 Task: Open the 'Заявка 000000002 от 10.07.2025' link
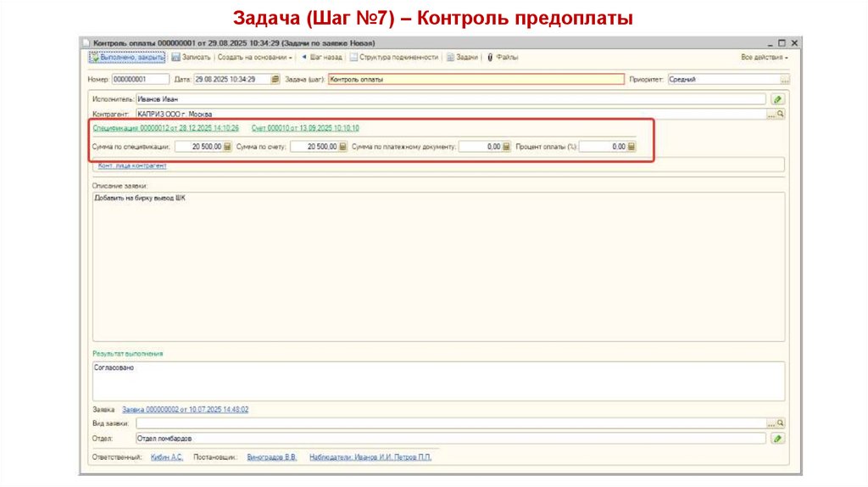185,410
